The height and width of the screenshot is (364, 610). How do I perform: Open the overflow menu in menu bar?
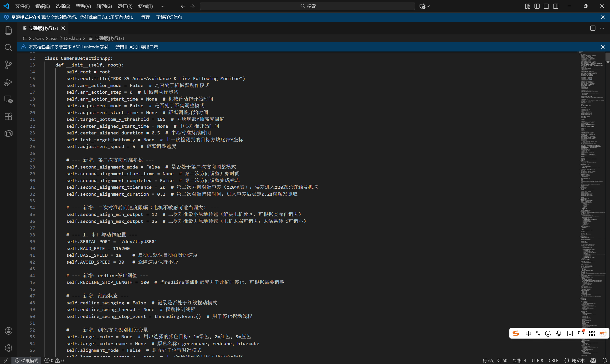162,6
